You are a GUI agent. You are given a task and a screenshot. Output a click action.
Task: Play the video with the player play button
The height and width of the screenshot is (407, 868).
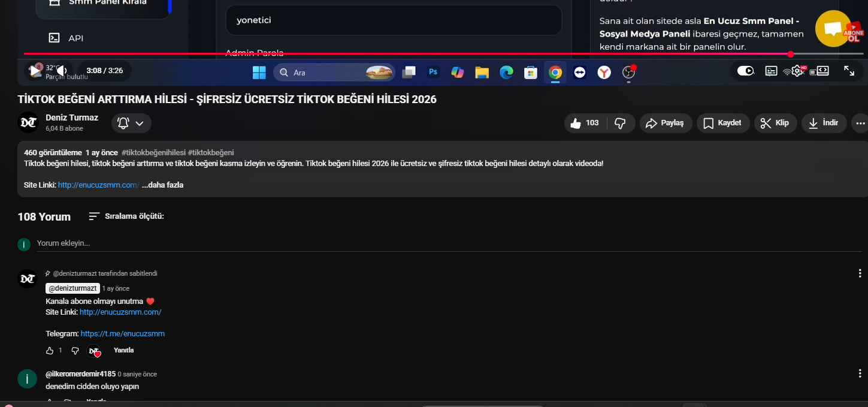(x=35, y=71)
